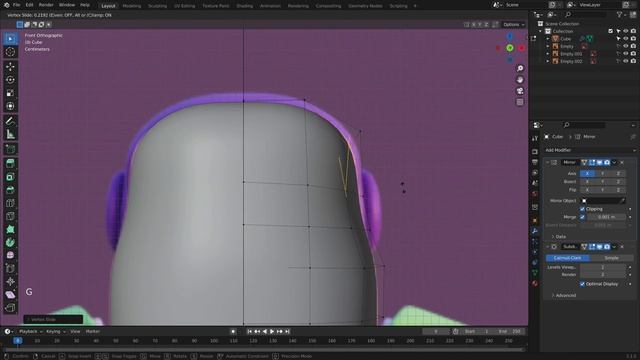Select the Bevel tool
This screenshot has height=360, width=640.
tap(10, 190)
